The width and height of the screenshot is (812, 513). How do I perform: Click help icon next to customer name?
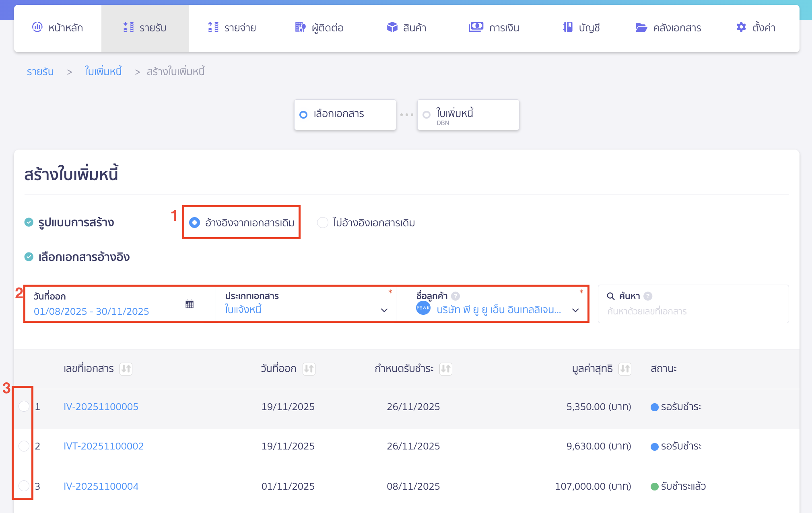tap(455, 296)
